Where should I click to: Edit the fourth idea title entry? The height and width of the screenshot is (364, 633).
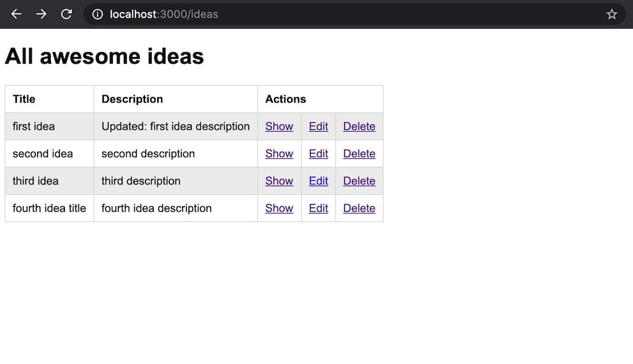(x=318, y=208)
